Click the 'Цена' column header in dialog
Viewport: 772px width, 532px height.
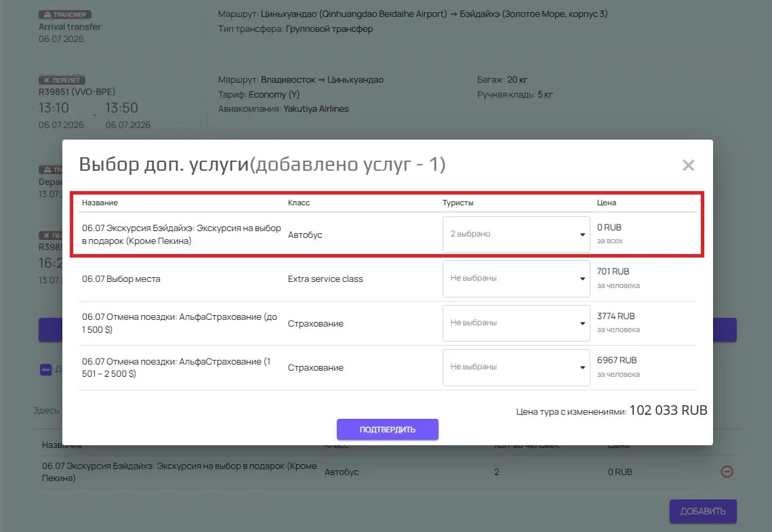click(x=606, y=203)
